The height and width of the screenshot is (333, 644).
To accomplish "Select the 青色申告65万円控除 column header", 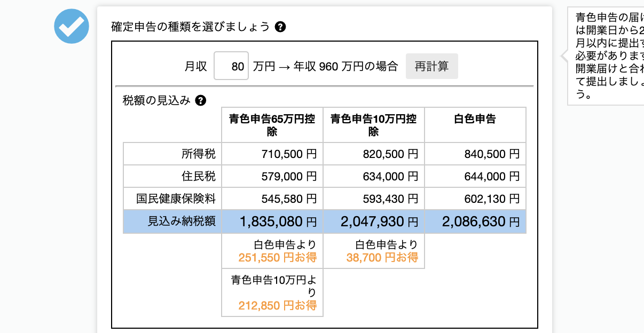I will pyautogui.click(x=272, y=125).
